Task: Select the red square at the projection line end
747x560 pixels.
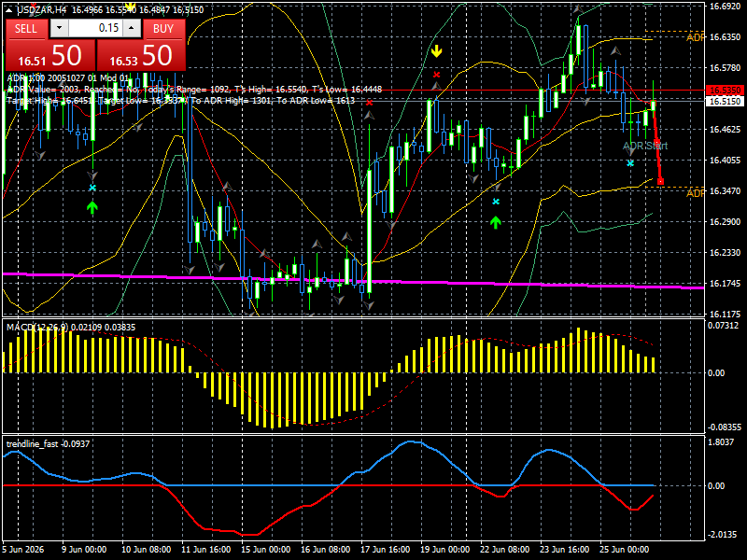Action: tap(660, 181)
